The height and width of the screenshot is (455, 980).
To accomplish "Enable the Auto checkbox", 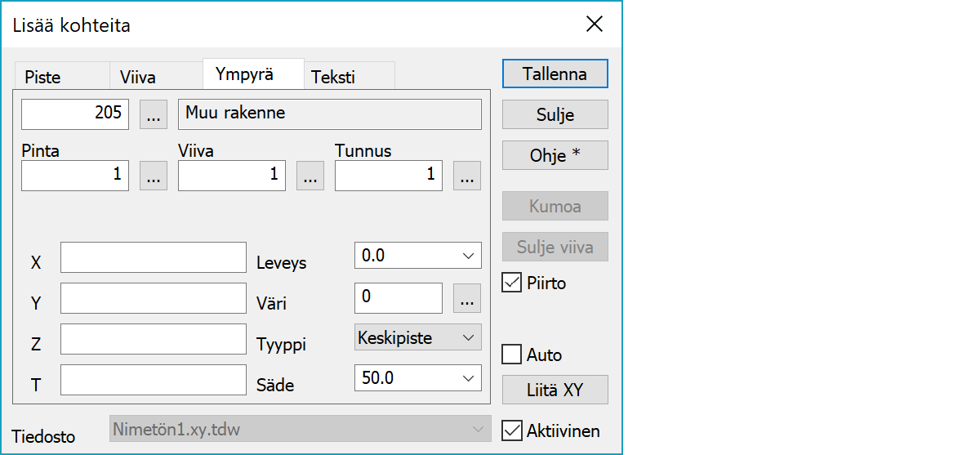I will pos(512,355).
